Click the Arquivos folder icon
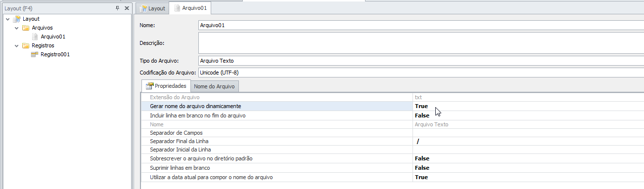Image resolution: width=644 pixels, height=189 pixels. [x=26, y=28]
